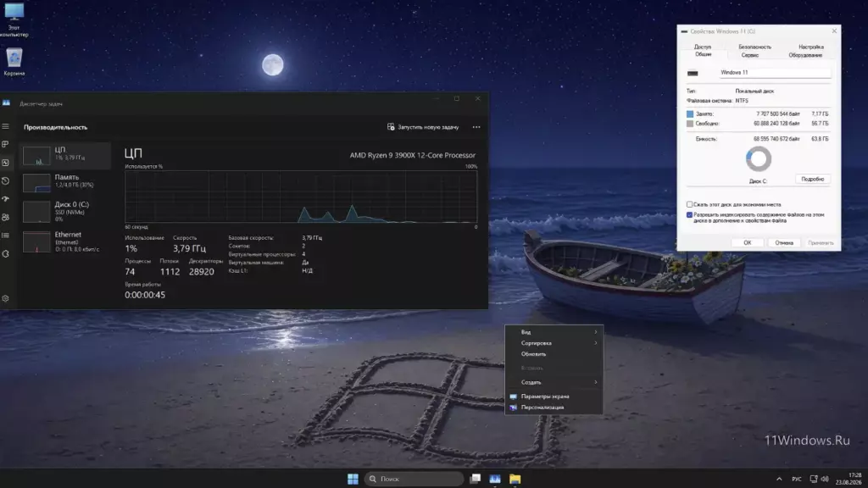868x488 pixels.
Task: Select Performance page icon in Task Manager sidebar
Action: 6,163
